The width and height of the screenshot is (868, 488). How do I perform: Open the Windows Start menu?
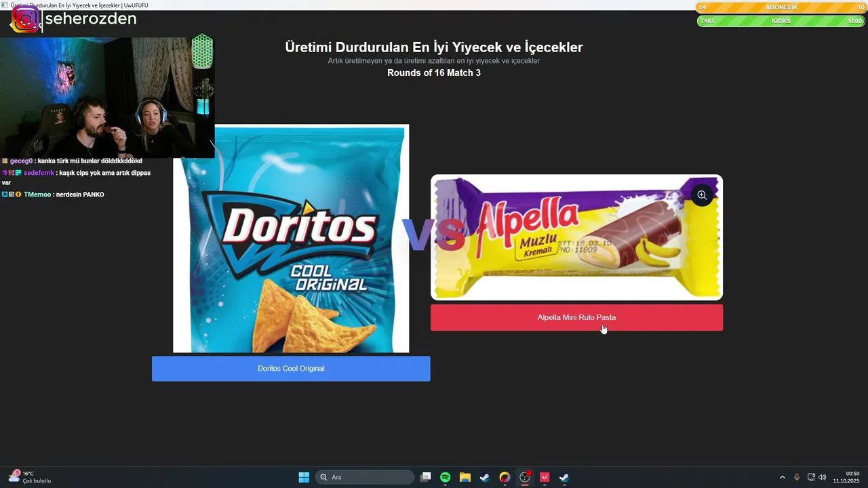tap(304, 477)
